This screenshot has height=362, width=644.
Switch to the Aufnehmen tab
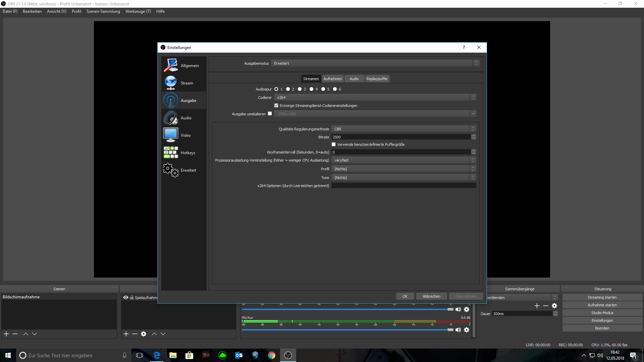point(332,79)
